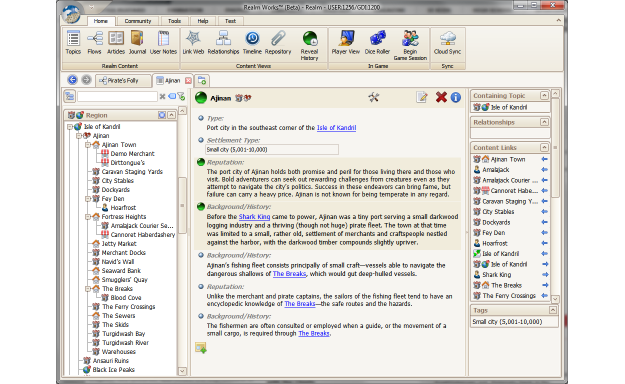Begin Game Session
The width and height of the screenshot is (625, 384).
tap(410, 45)
